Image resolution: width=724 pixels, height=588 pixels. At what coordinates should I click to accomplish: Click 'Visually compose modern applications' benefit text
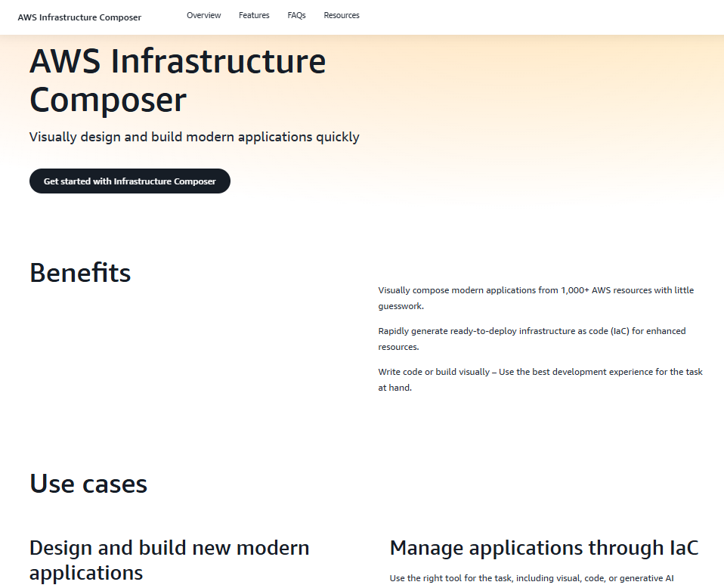(x=536, y=298)
